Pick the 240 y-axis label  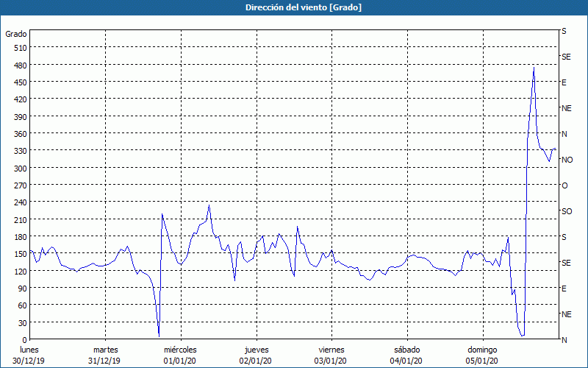(21, 202)
